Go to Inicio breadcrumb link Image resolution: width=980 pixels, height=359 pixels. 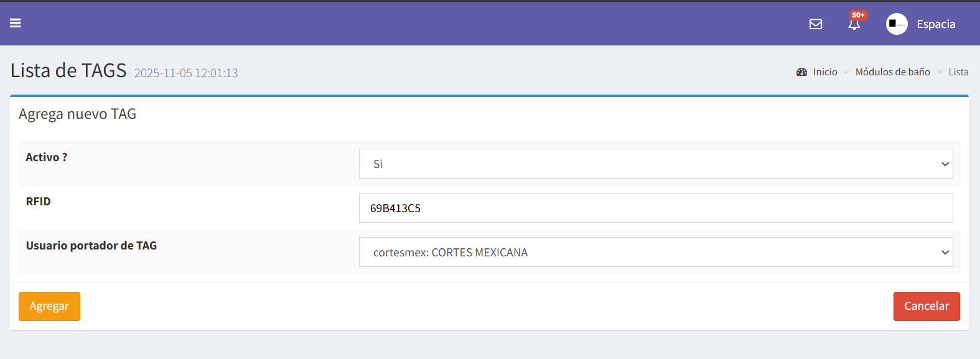(x=825, y=72)
